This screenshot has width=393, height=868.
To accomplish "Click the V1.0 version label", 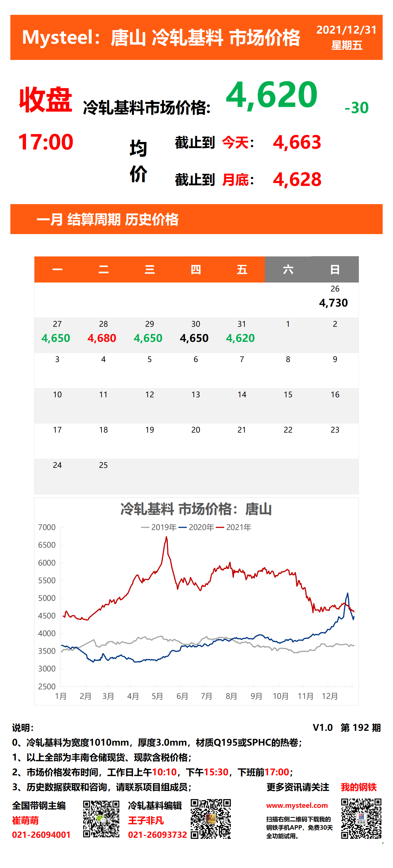I will pos(323,728).
